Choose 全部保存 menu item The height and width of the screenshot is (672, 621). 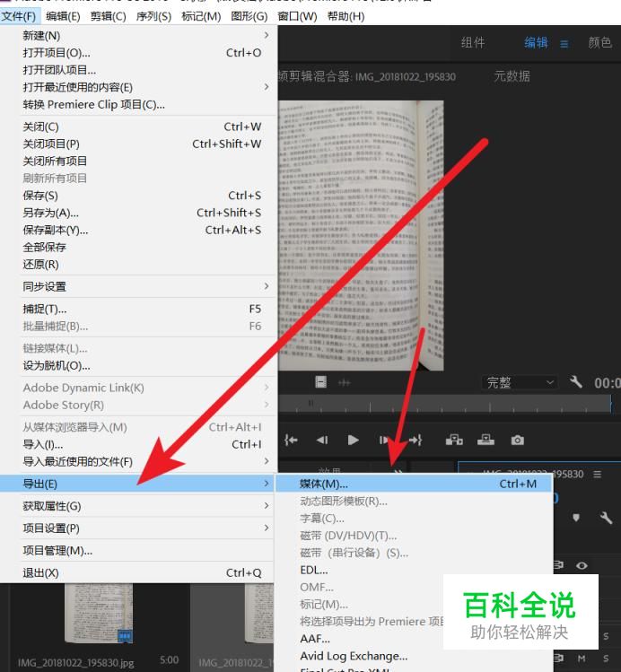pos(139,248)
